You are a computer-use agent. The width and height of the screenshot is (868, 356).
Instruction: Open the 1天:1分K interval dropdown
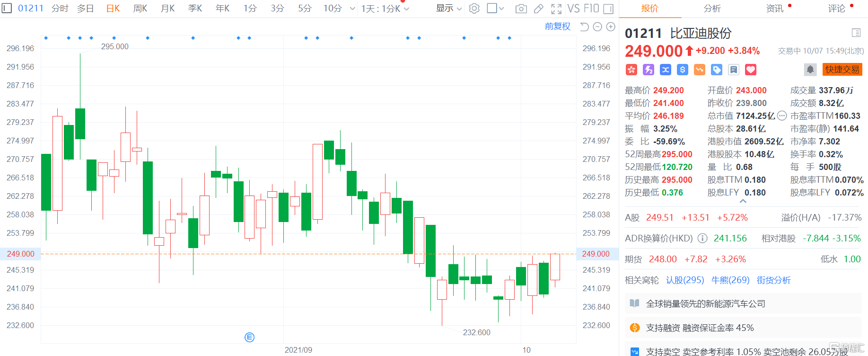click(x=385, y=9)
